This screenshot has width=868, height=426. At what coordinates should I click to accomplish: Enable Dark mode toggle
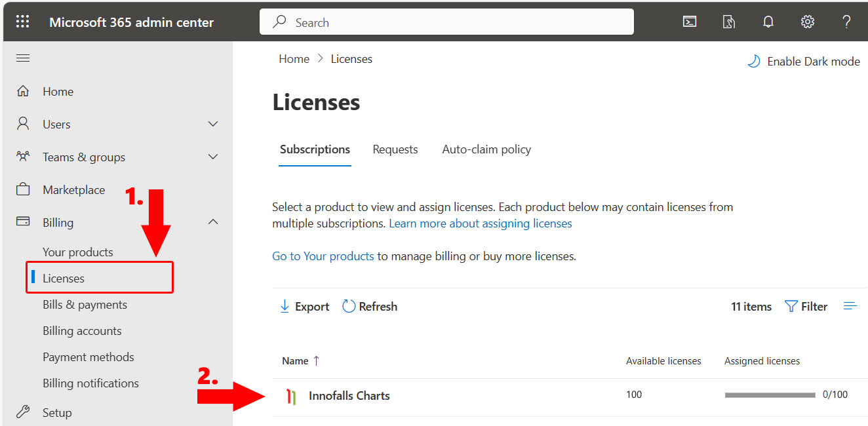[x=804, y=62]
